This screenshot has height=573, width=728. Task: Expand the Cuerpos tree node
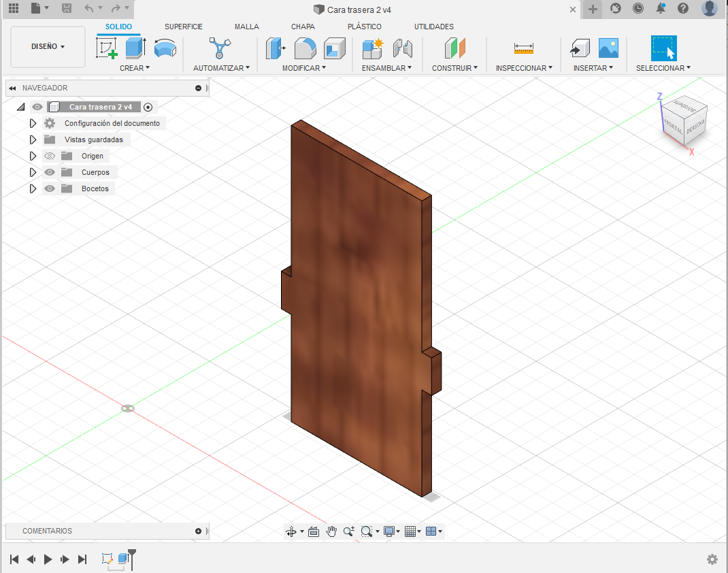point(32,172)
